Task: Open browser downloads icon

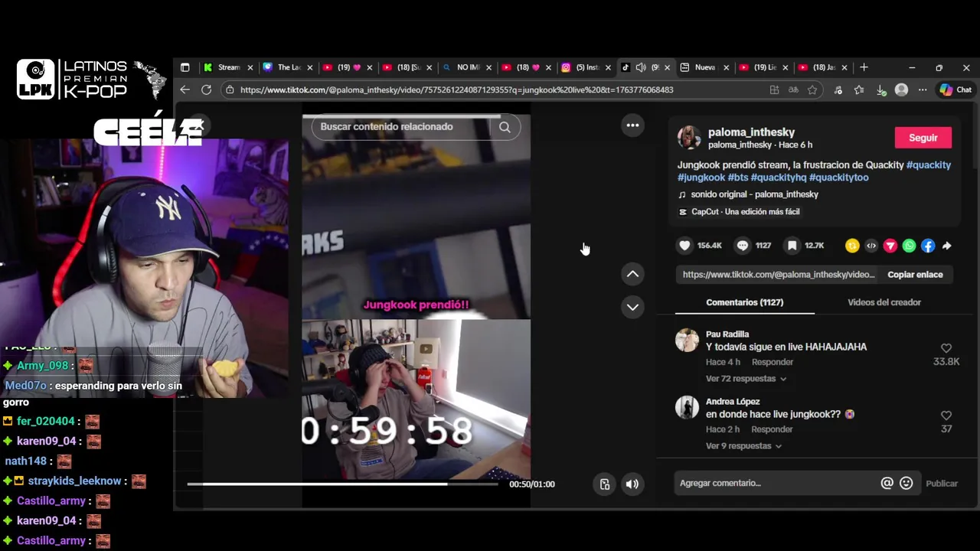Action: tap(881, 90)
